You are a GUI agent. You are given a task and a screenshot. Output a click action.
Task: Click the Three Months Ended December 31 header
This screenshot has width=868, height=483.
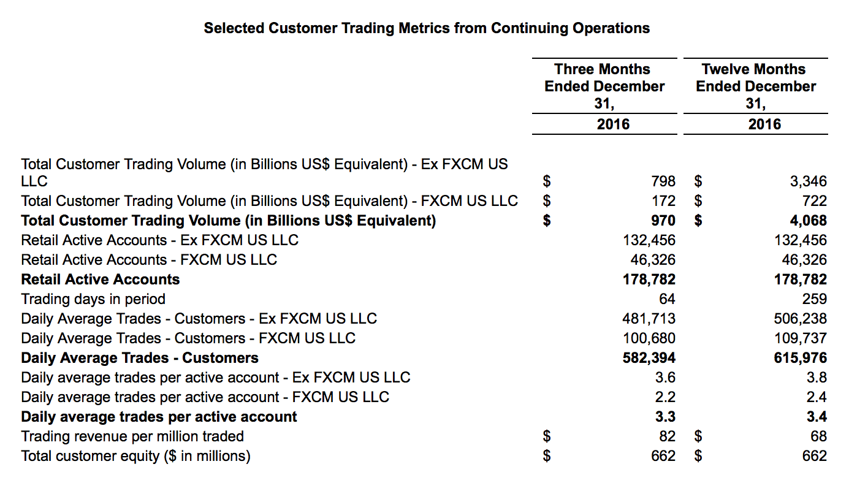point(604,86)
